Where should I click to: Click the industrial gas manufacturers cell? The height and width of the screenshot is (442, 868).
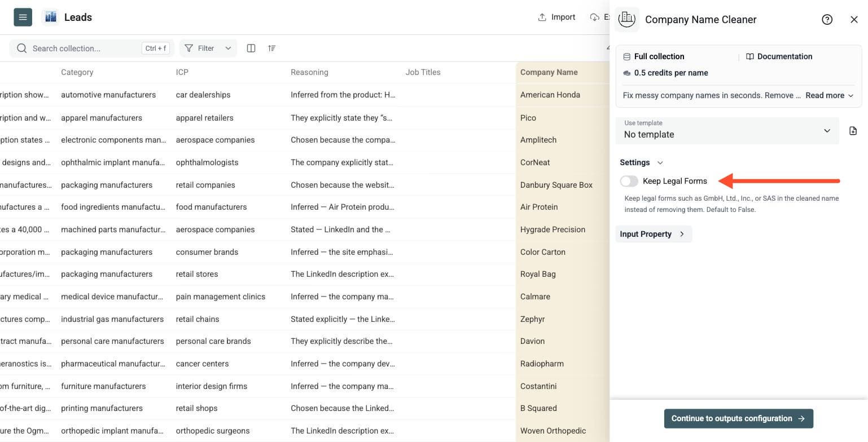coord(112,319)
